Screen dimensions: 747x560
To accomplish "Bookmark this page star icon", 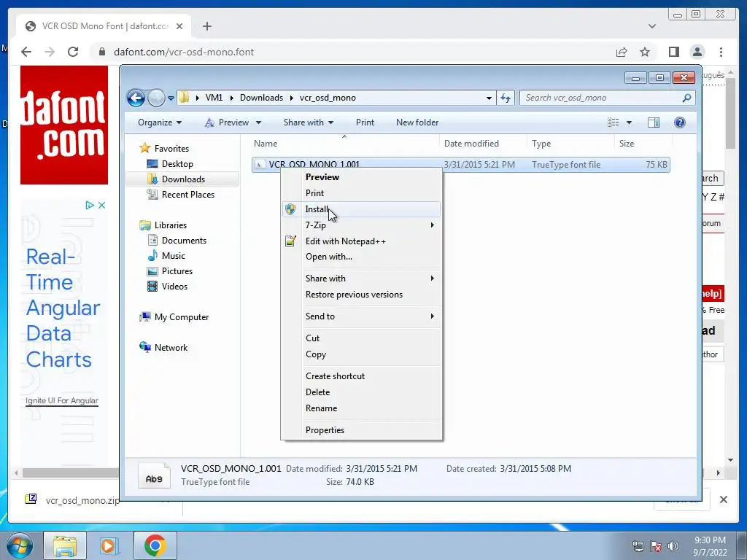I will point(645,52).
